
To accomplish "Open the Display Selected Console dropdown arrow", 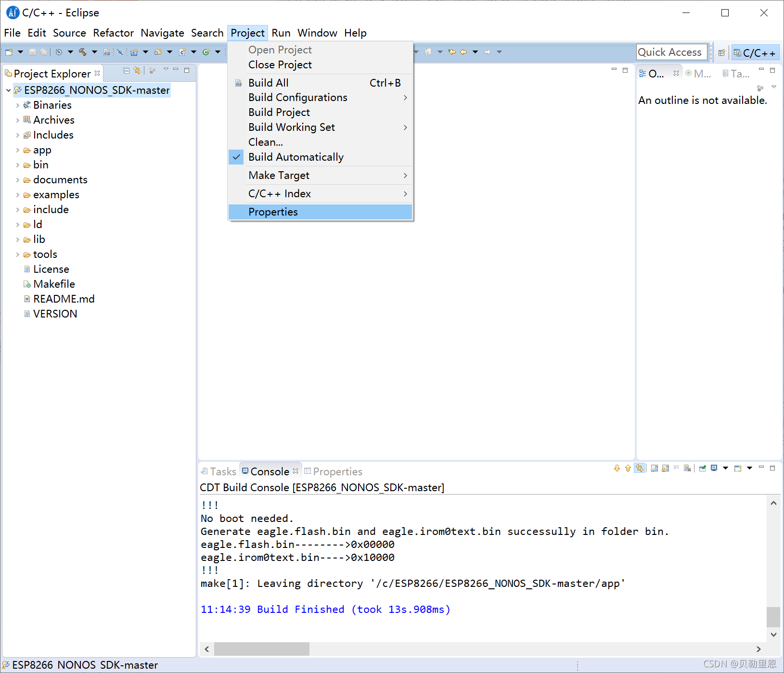I will (x=725, y=468).
